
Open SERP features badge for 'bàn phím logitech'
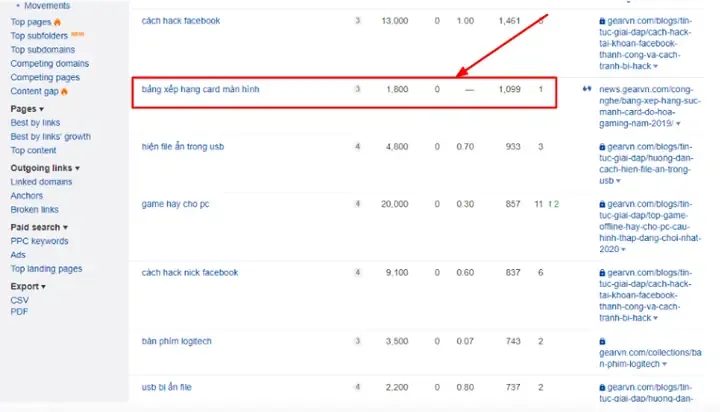click(x=358, y=341)
